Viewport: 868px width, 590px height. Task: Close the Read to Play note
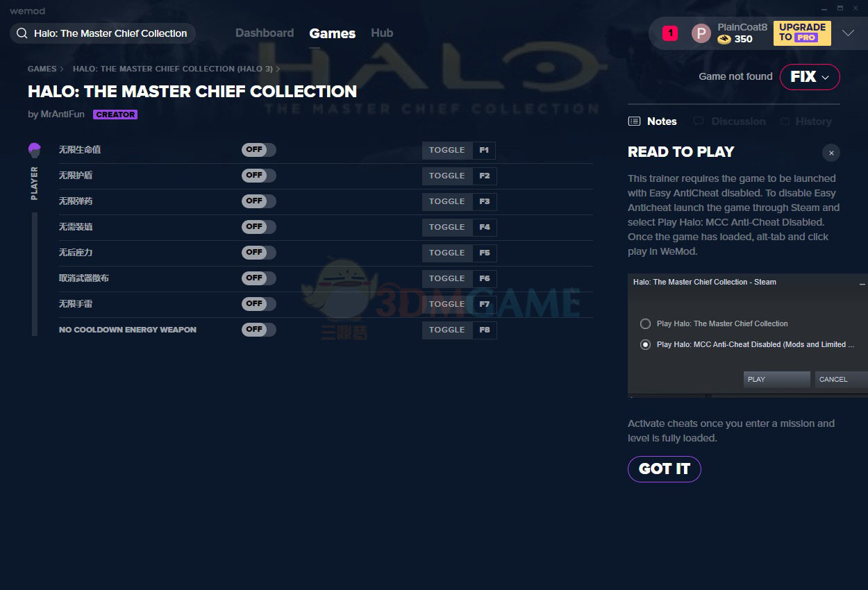pyautogui.click(x=831, y=153)
